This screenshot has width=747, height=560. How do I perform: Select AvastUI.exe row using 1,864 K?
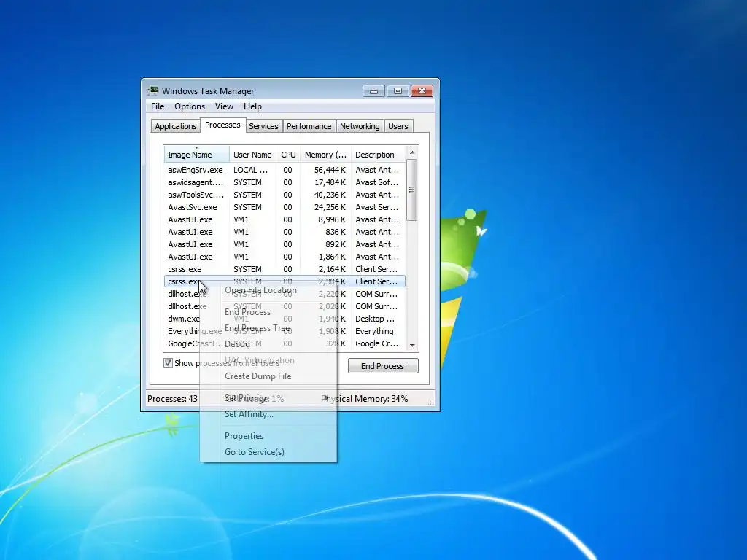[285, 257]
